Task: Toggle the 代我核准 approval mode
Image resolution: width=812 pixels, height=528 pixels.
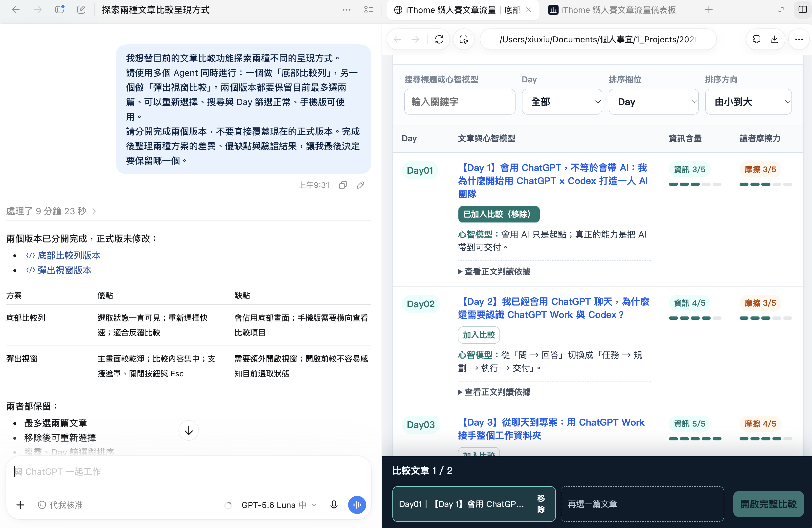Action: pyautogui.click(x=61, y=505)
